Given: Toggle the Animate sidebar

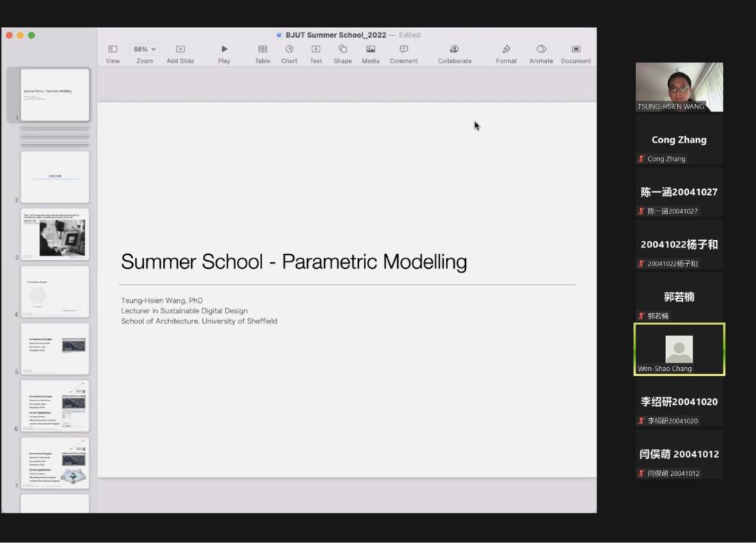Looking at the screenshot, I should point(541,49).
